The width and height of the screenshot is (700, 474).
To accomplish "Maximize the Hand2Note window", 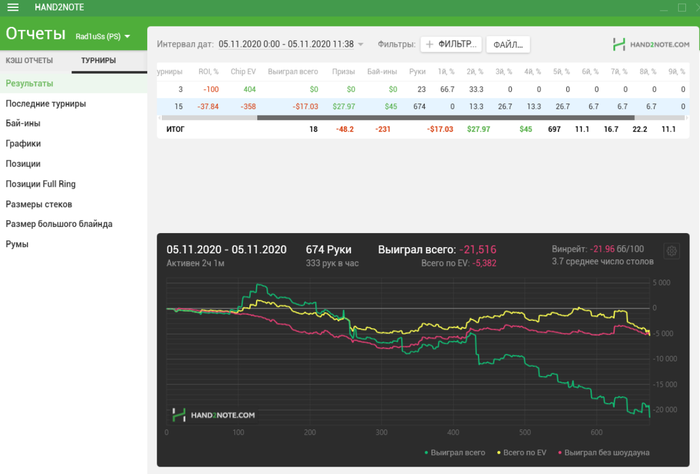I will 682,8.
